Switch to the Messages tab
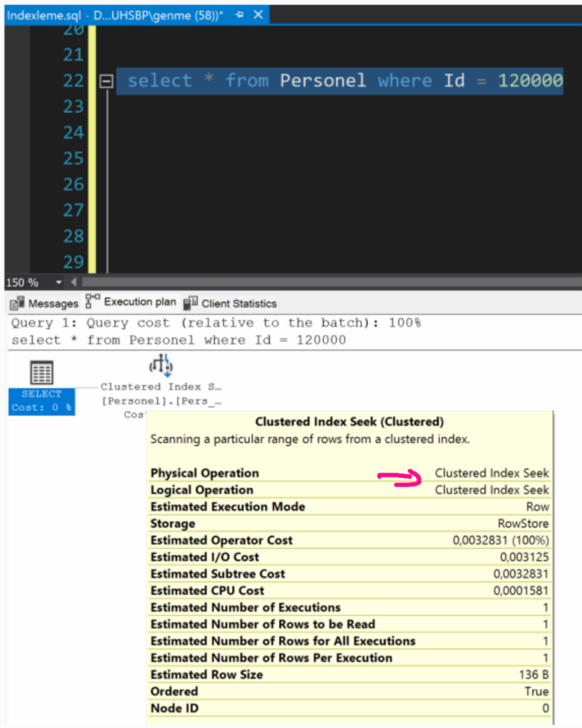Image resolution: width=582 pixels, height=728 pixels. pos(53,304)
